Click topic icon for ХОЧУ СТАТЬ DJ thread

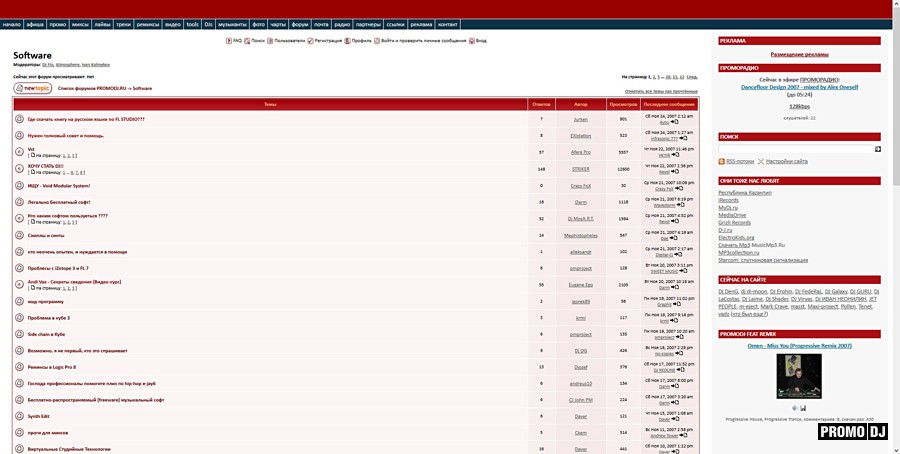click(x=19, y=169)
